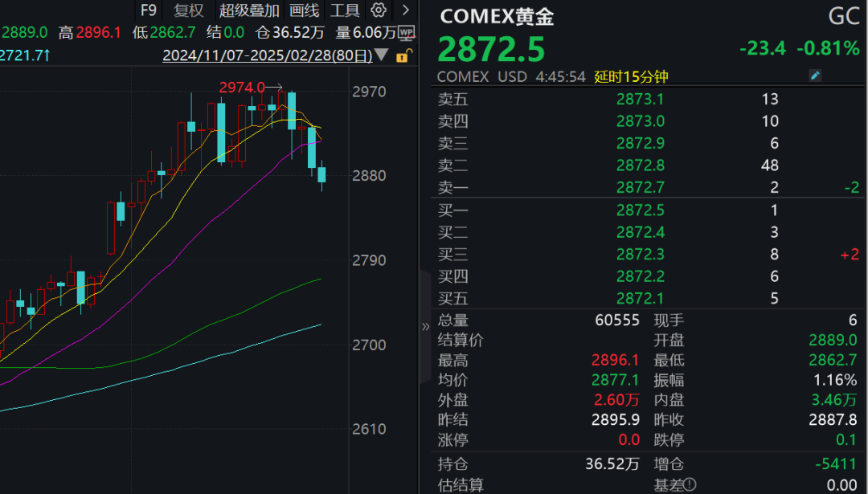868x494 pixels.
Task: Click 增仓 value -5411
Action: (836, 463)
